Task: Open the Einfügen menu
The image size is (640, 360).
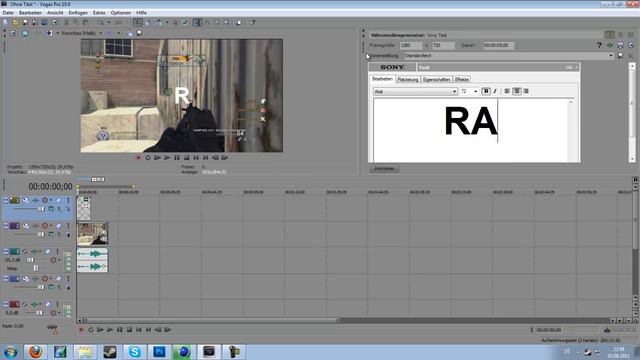Action: [78, 13]
